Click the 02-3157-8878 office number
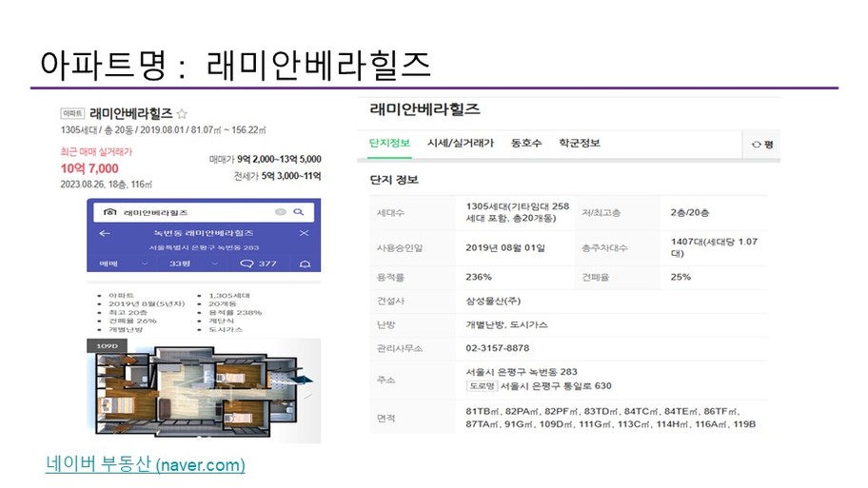The image size is (868, 488). 498,348
